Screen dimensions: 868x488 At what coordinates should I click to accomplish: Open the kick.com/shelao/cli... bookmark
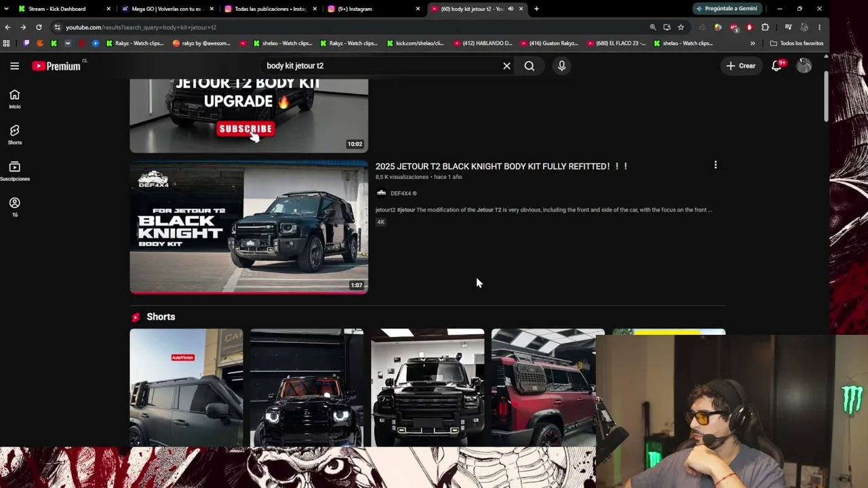point(415,43)
